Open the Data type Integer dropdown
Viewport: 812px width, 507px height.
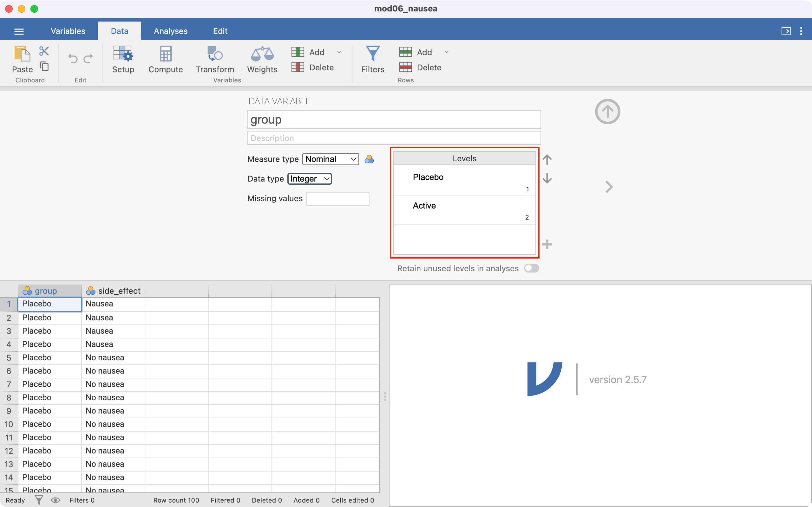[309, 179]
